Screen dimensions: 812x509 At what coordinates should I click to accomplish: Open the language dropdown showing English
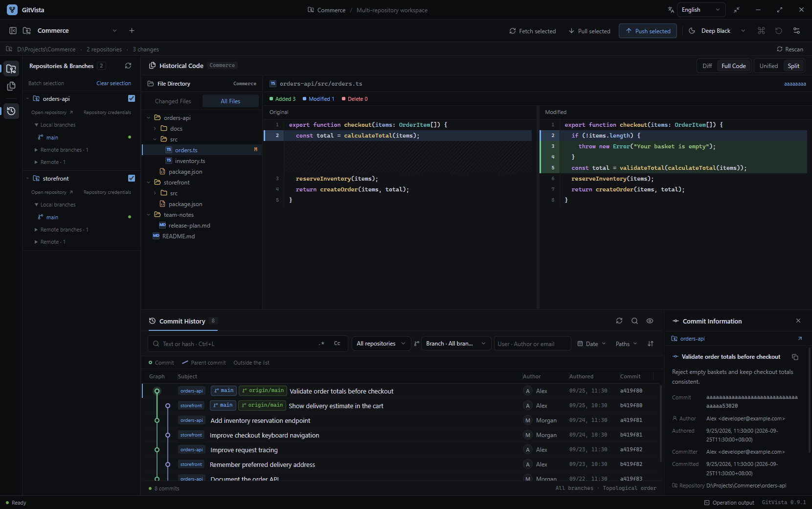[x=700, y=10]
